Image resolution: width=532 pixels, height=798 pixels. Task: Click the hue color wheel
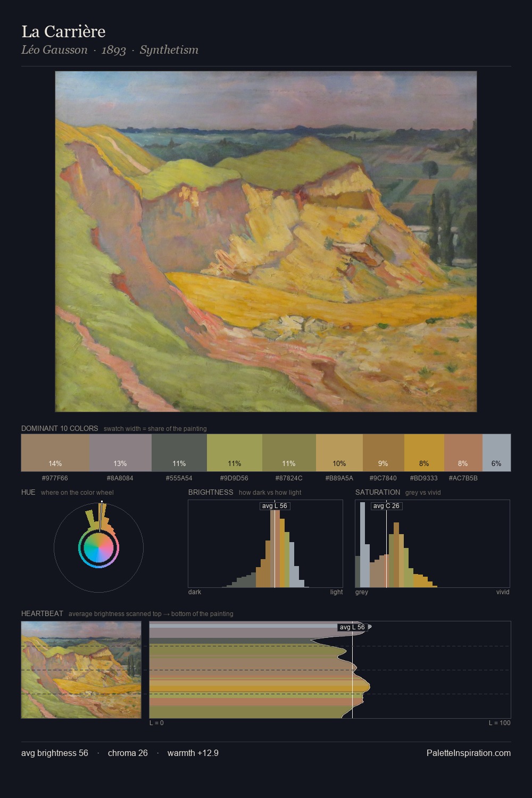click(x=98, y=547)
